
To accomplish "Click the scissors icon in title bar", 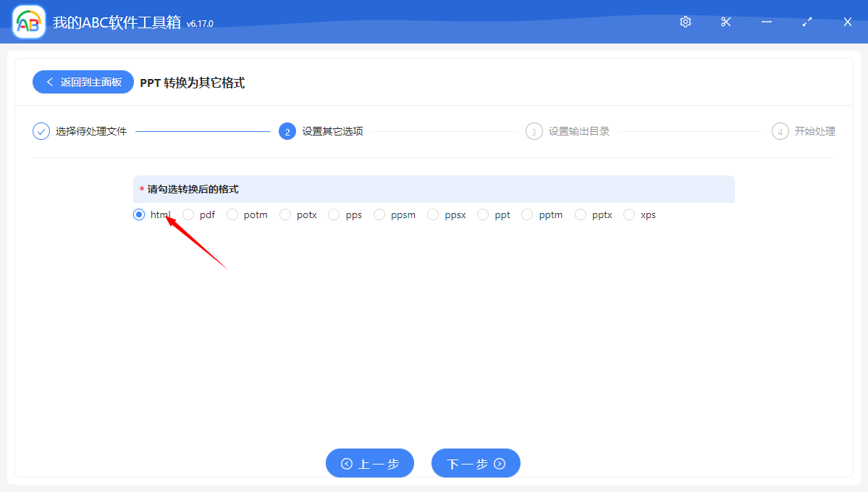I will coord(726,22).
